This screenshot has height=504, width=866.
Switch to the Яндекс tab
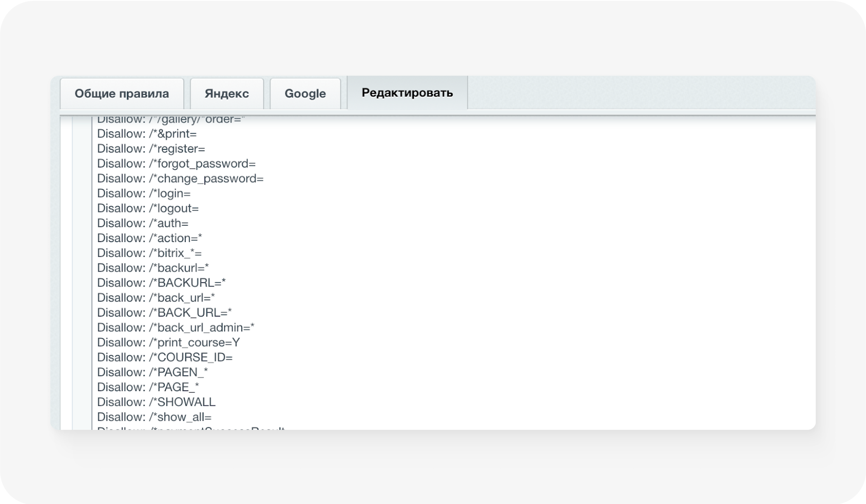click(x=227, y=93)
